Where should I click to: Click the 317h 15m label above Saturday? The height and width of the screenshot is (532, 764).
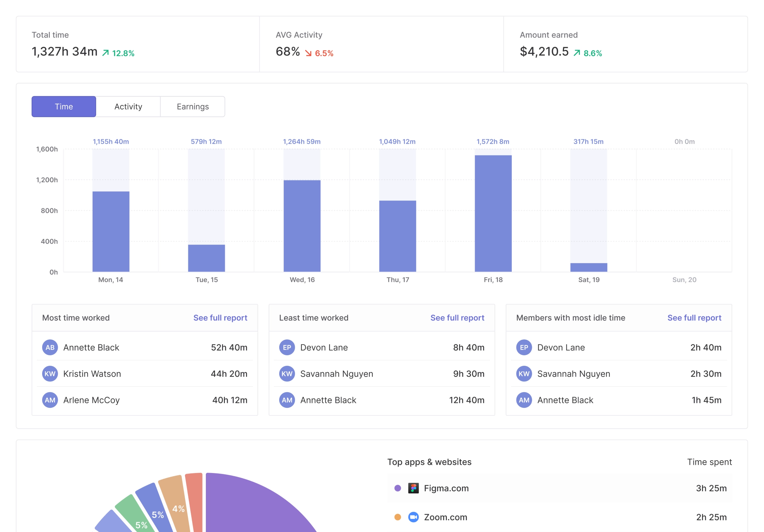(x=588, y=142)
